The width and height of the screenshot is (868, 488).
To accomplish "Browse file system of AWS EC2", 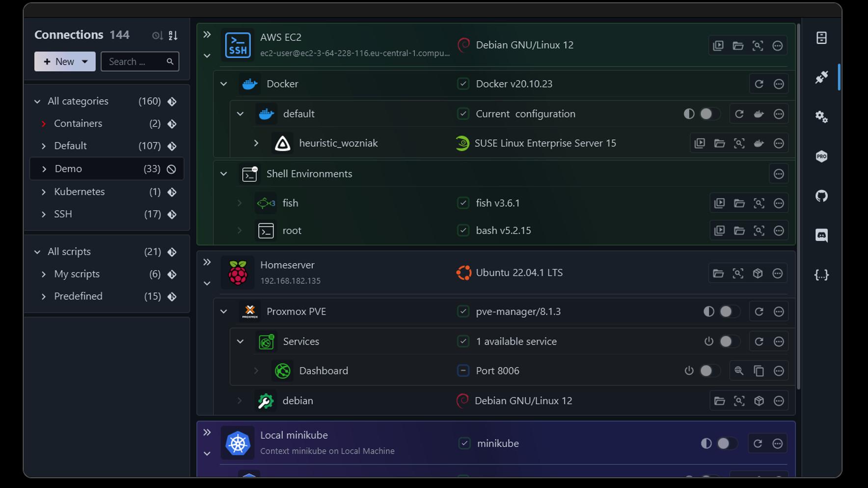I will pyautogui.click(x=738, y=46).
